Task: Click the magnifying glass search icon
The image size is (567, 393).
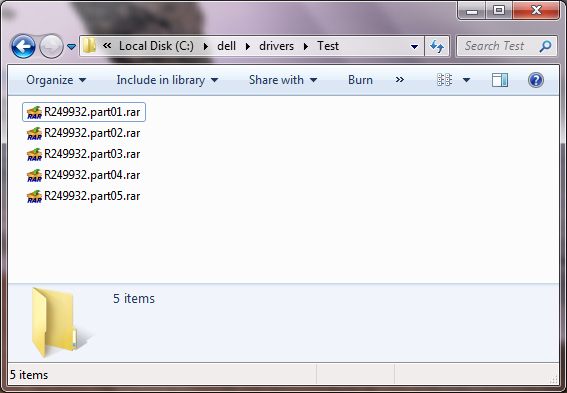Action: tap(546, 46)
